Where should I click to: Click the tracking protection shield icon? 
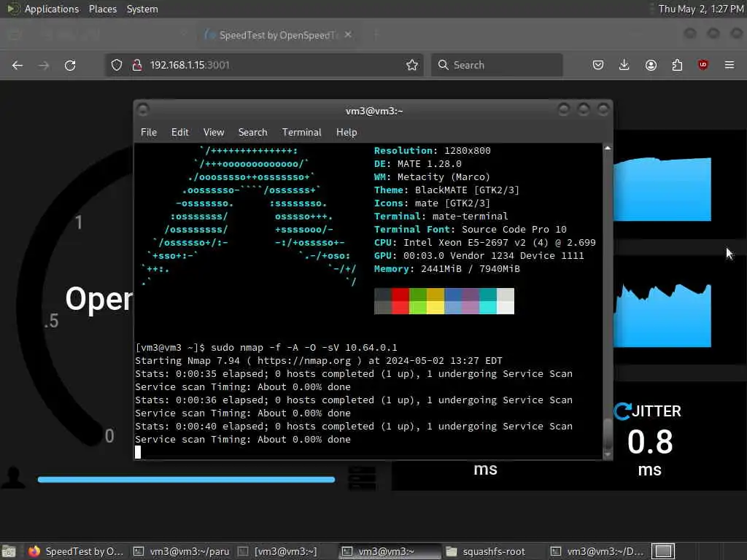coord(117,65)
